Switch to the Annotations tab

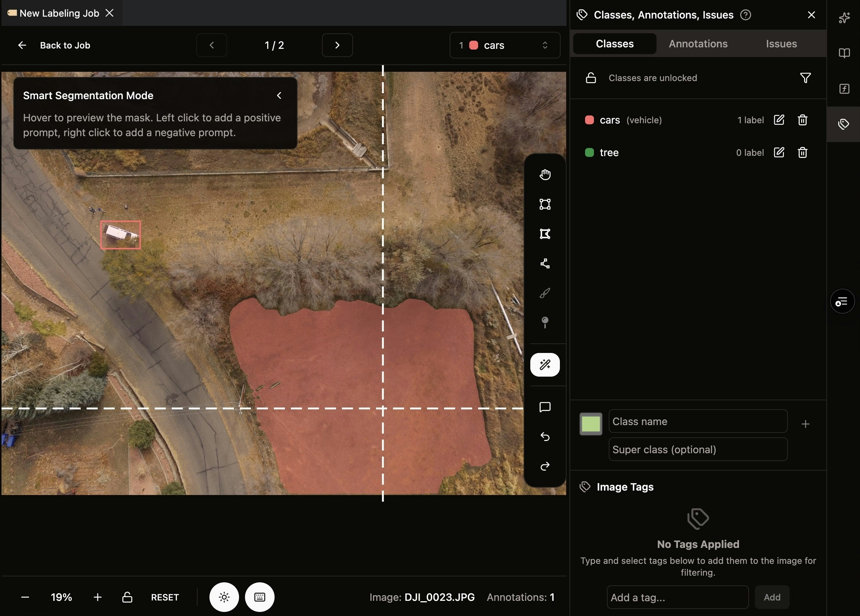tap(698, 44)
